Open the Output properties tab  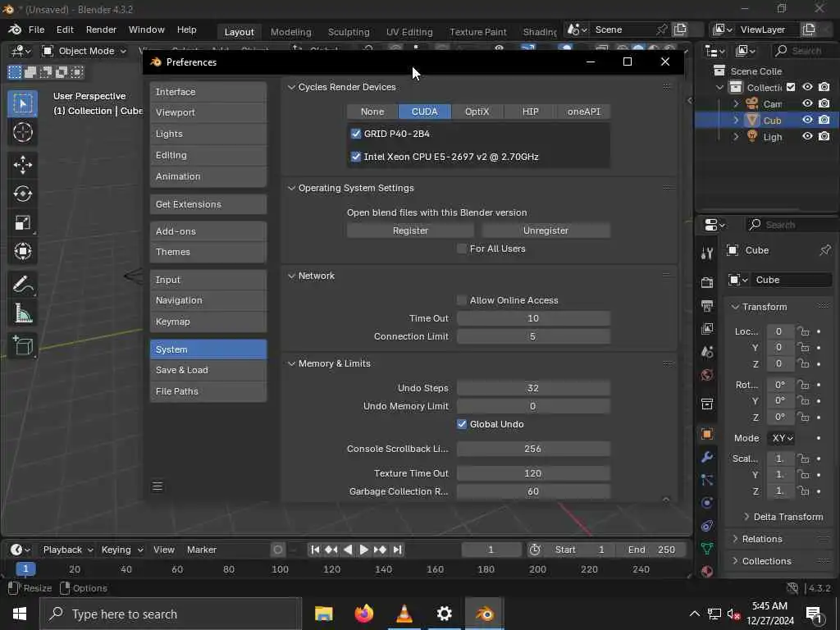tap(707, 306)
